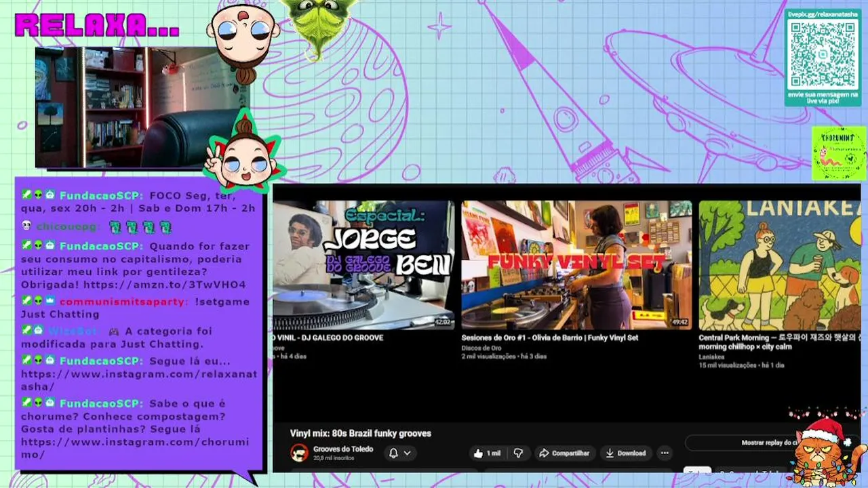Screen dimensions: 868x488
Task: Click the chicouepg chat username
Action: click(x=66, y=227)
